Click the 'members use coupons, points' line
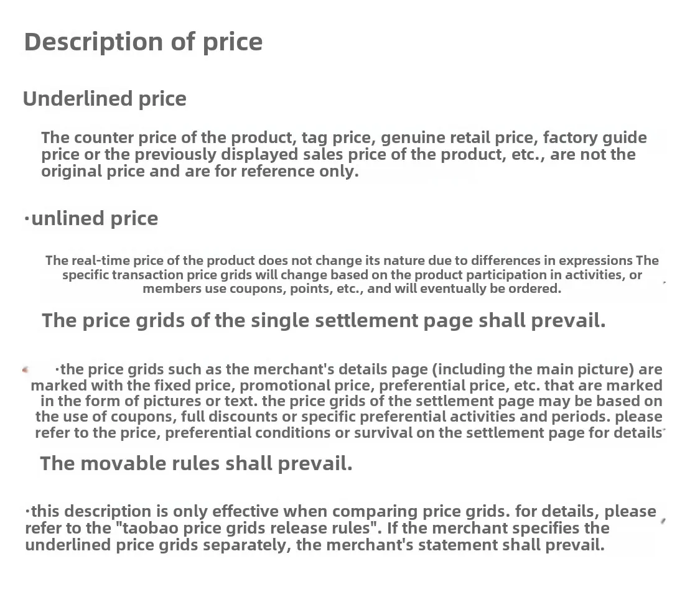Image resolution: width=700 pixels, height=597 pixels. point(352,289)
